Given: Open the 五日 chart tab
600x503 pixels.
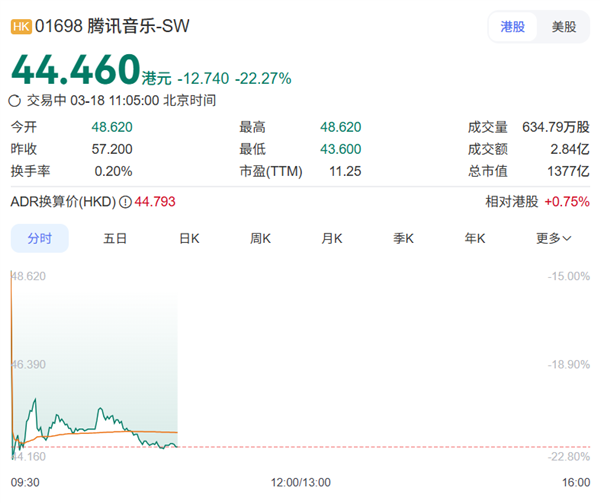Looking at the screenshot, I should point(115,238).
